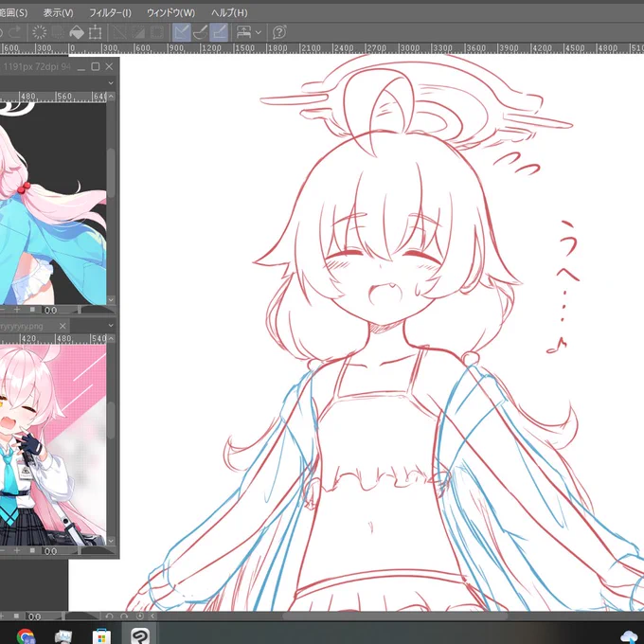Open the ウィンドウ(W) menu
Viewport: 644px width, 644px height.
pos(170,12)
